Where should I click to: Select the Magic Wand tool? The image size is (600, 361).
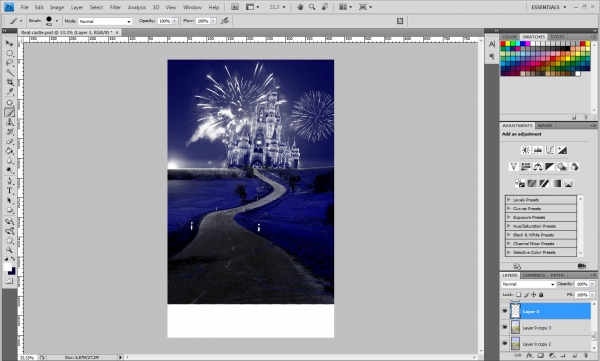(x=9, y=72)
